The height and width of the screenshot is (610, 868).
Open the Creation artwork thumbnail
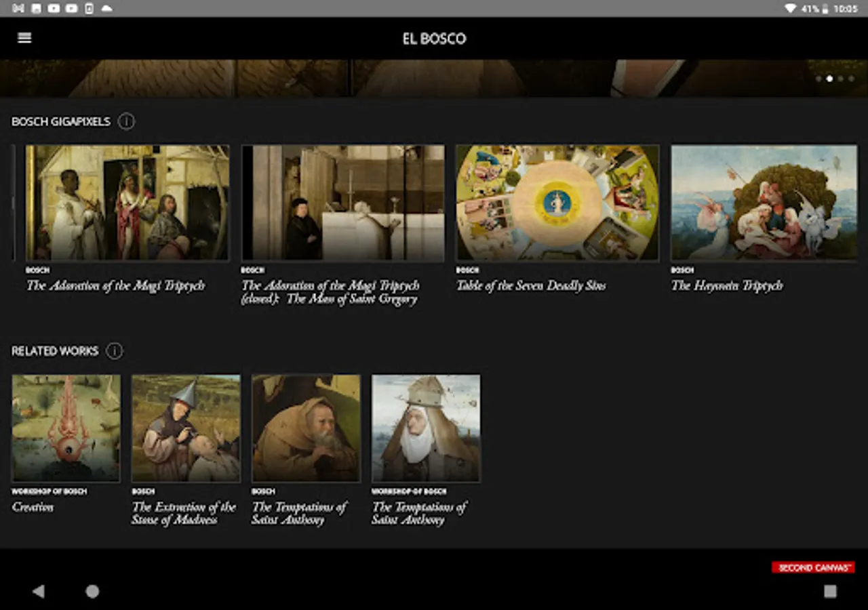coord(66,428)
